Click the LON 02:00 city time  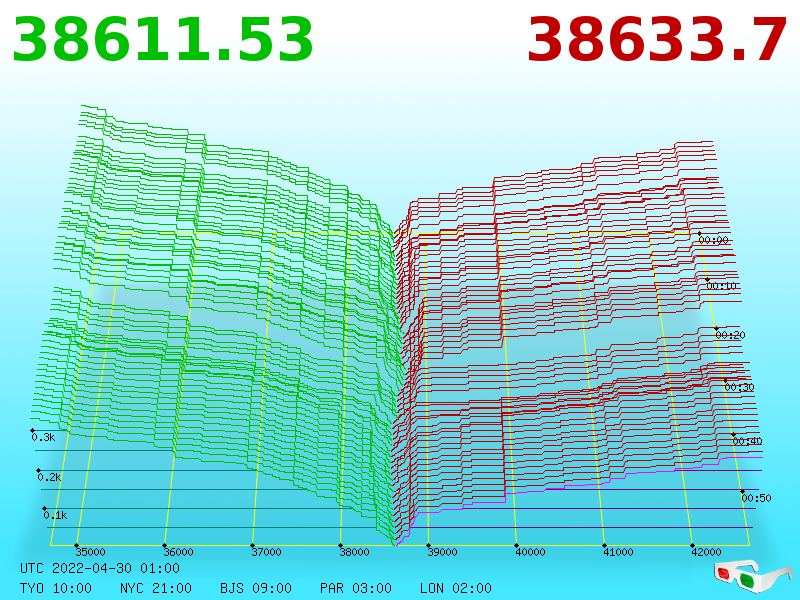click(456, 588)
